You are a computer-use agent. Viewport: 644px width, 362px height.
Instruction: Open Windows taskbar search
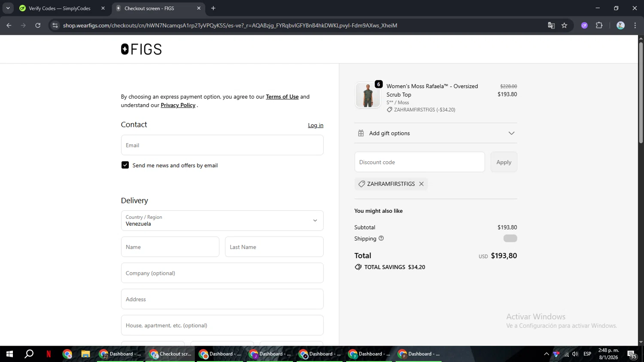(29, 354)
